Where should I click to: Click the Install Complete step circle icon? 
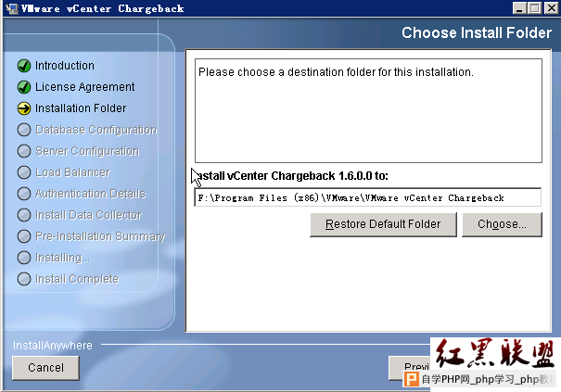point(24,279)
